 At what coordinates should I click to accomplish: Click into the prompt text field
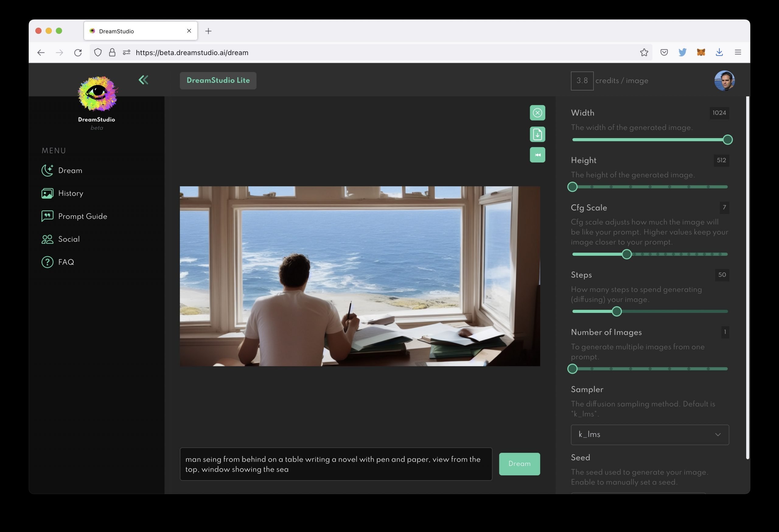point(336,464)
